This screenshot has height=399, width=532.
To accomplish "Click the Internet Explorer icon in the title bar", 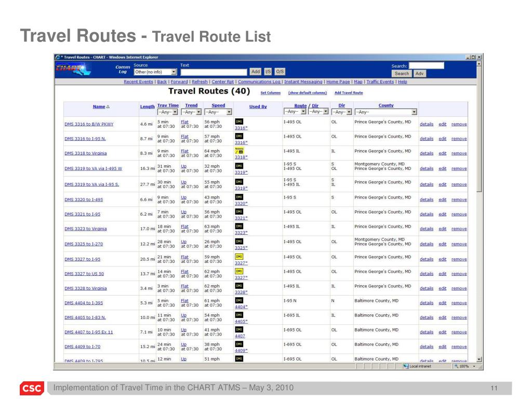I will [58, 57].
